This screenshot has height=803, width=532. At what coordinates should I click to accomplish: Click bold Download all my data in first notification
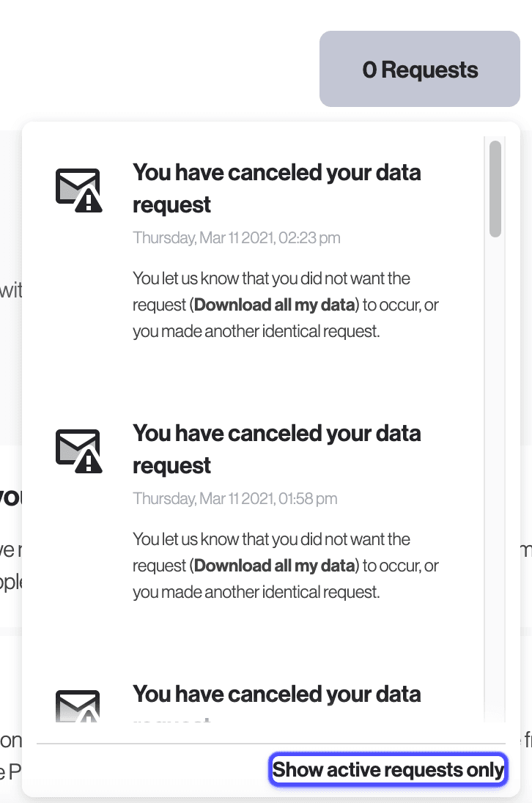tap(275, 305)
